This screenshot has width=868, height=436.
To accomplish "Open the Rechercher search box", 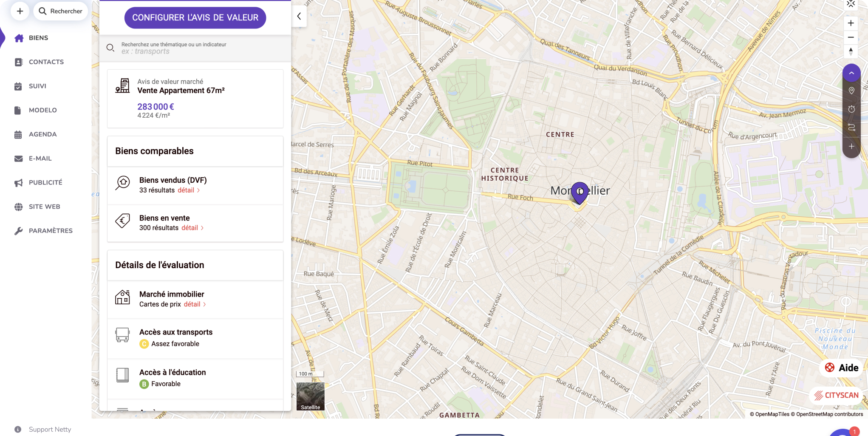I will (60, 11).
